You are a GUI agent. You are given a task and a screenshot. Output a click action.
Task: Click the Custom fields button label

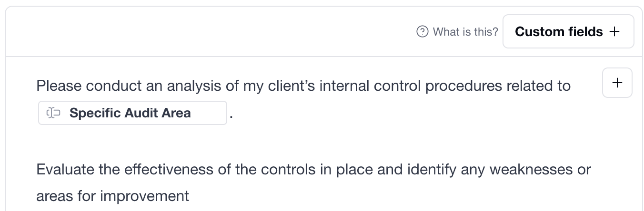pyautogui.click(x=559, y=32)
